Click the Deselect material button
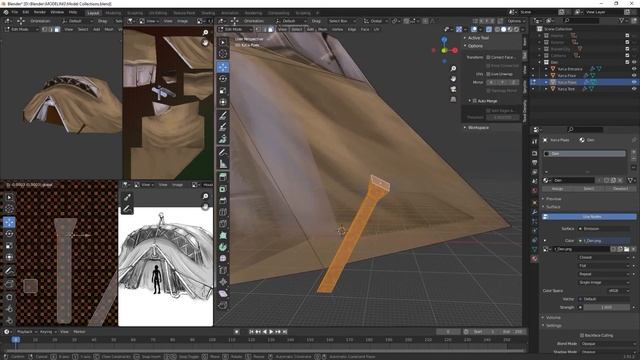640x360 pixels. [x=620, y=189]
